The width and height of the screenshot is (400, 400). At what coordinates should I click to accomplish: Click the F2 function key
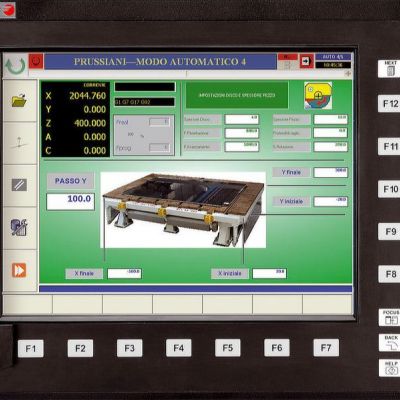[80, 348]
